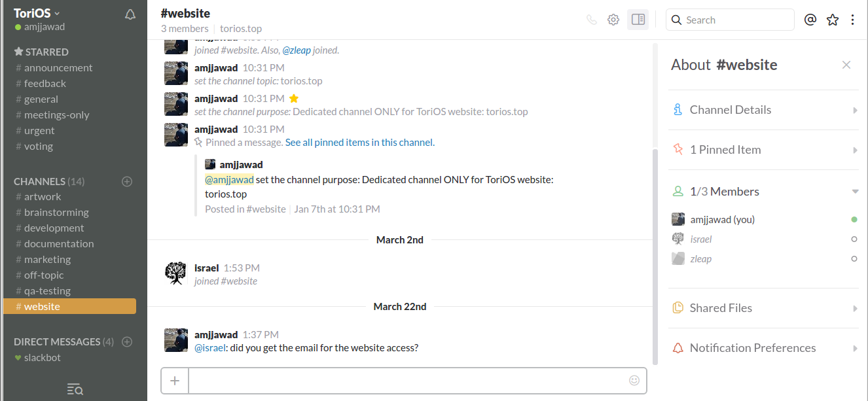
Task: Add a new channel with plus icon
Action: (128, 181)
